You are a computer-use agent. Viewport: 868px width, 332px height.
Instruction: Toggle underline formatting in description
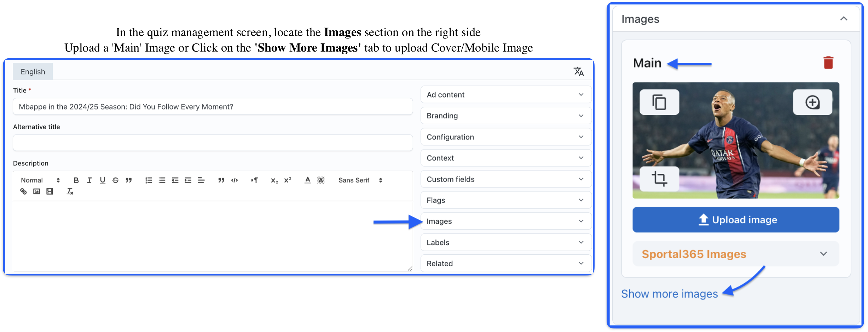click(103, 180)
